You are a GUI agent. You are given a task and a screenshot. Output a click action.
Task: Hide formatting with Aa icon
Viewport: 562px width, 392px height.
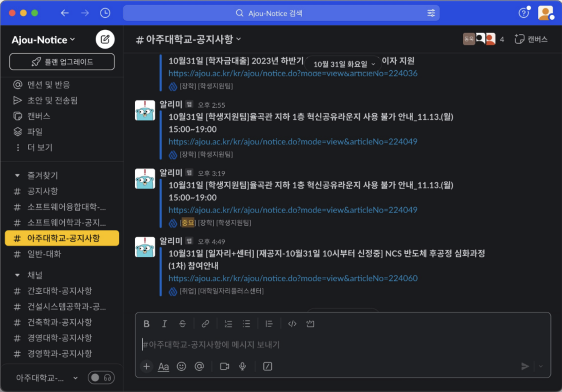(x=164, y=366)
